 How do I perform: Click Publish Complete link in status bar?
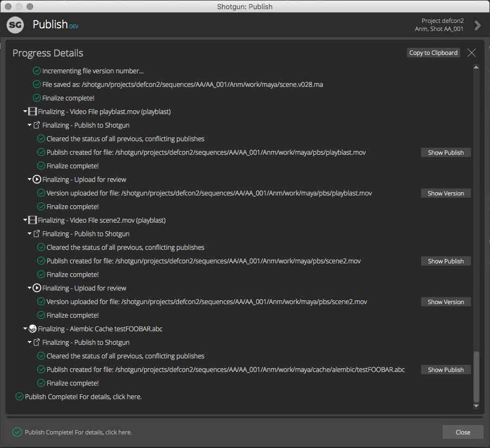pos(79,432)
